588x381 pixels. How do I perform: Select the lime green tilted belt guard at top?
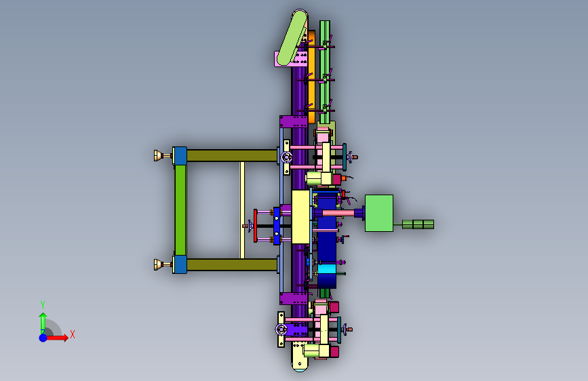point(292,37)
